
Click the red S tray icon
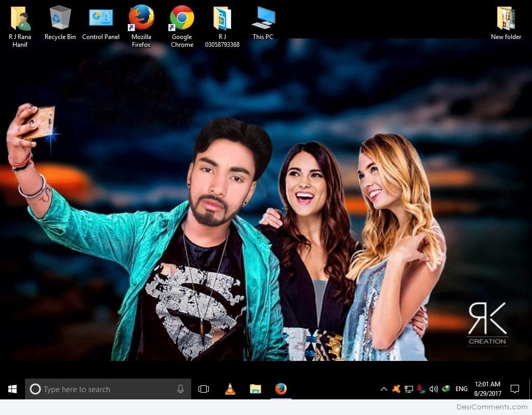tap(421, 389)
